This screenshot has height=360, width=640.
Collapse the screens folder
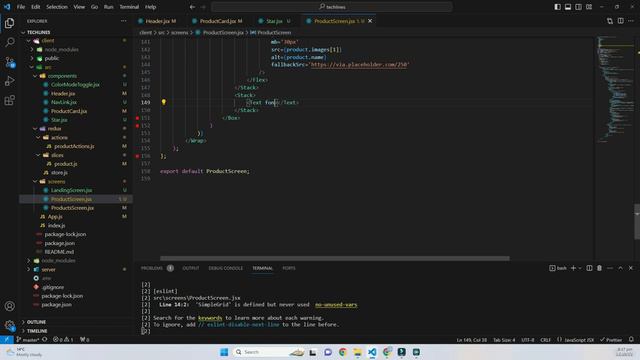click(36, 182)
